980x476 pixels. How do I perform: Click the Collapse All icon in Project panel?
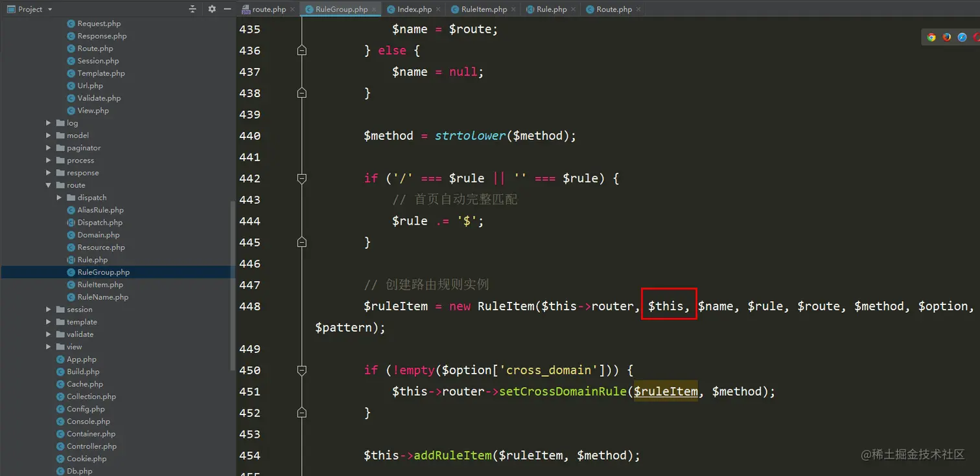(x=192, y=9)
